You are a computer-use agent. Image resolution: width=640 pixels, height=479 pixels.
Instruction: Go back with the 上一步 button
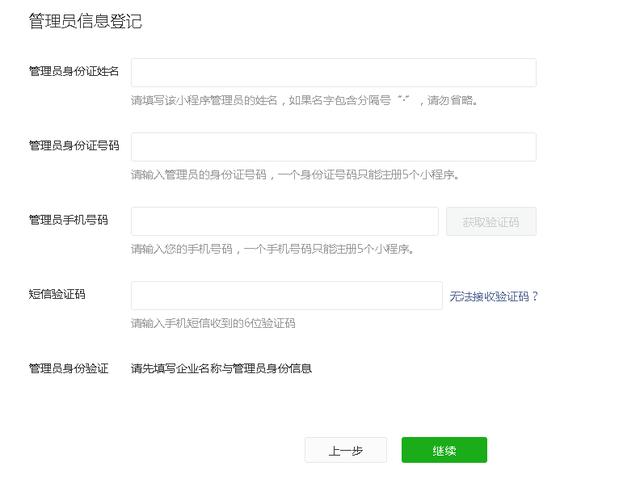345,450
